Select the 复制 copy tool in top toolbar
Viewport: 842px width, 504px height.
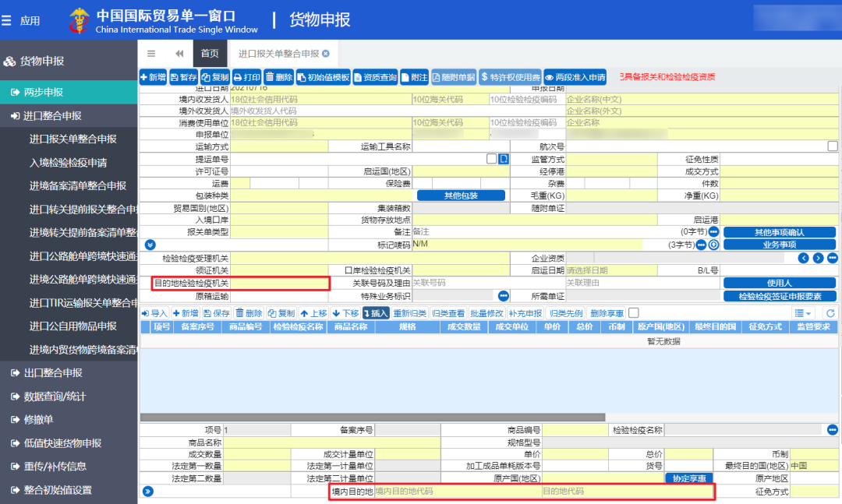(214, 77)
